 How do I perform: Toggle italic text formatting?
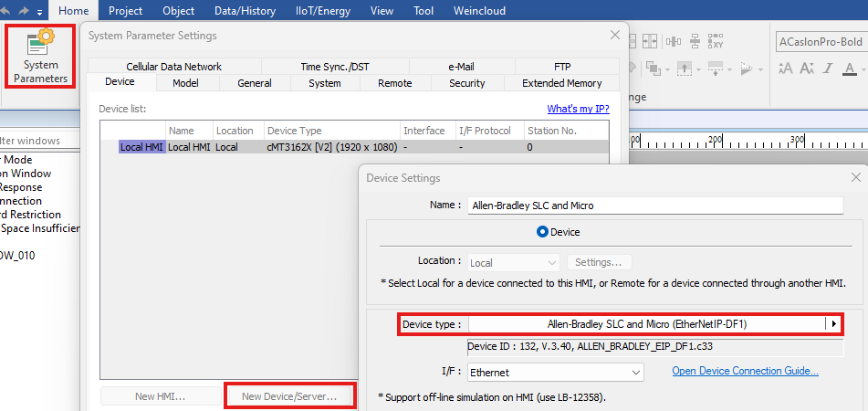click(828, 68)
